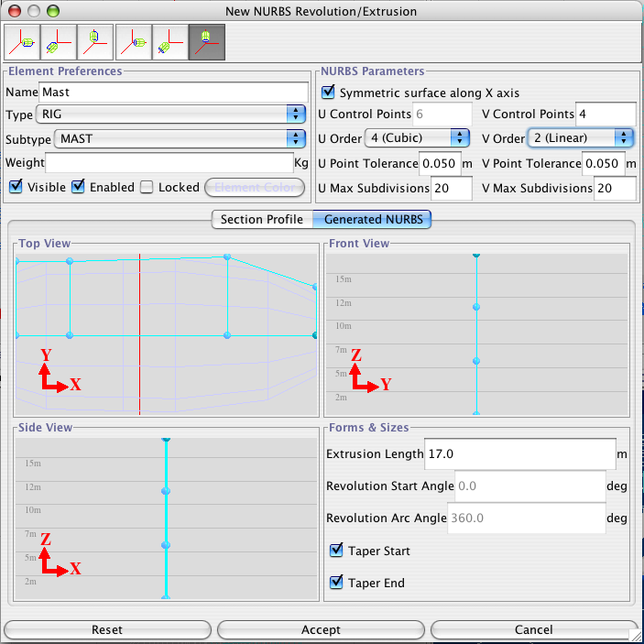
Task: Select extrusion icon with cylinder on diagonal axis
Action: click(169, 42)
